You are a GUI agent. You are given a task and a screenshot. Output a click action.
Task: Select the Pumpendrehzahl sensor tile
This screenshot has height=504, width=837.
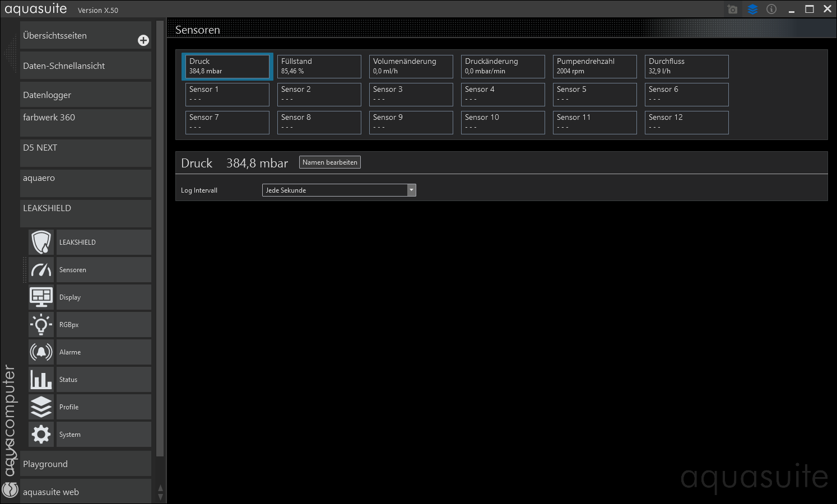[x=595, y=67]
